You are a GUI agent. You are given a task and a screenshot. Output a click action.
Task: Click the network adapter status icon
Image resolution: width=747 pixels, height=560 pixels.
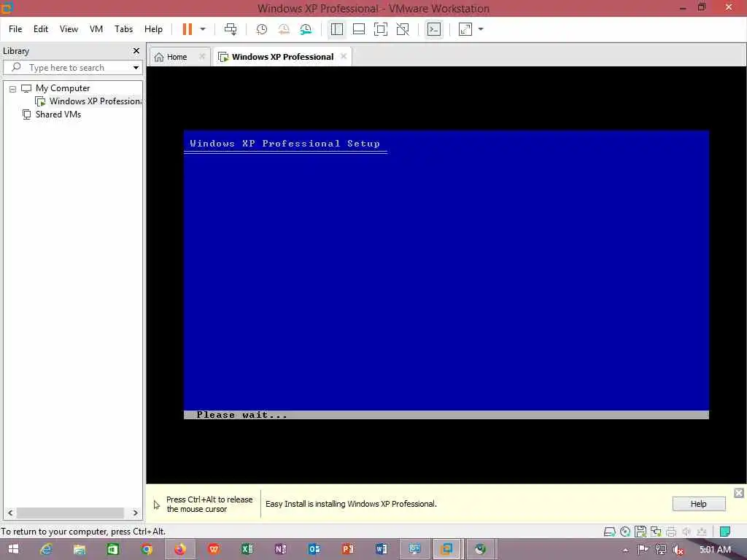[x=656, y=532]
